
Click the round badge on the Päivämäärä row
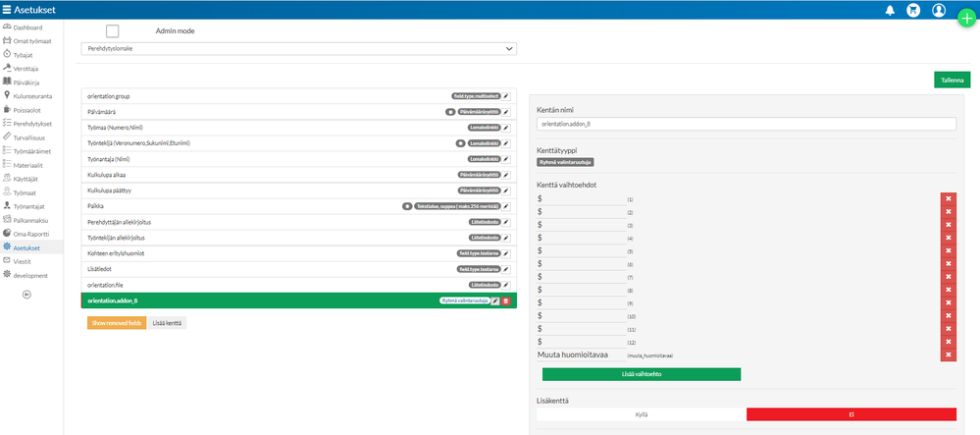[449, 112]
